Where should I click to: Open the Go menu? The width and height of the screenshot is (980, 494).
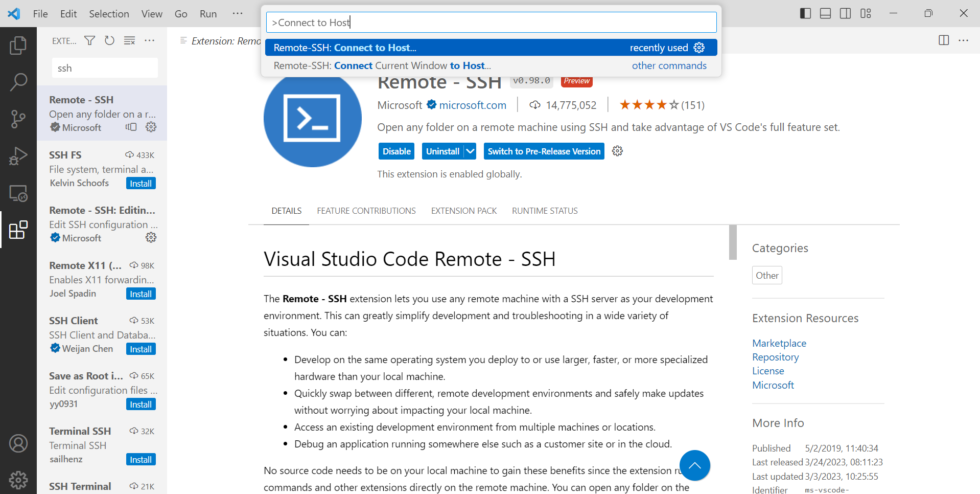tap(181, 14)
